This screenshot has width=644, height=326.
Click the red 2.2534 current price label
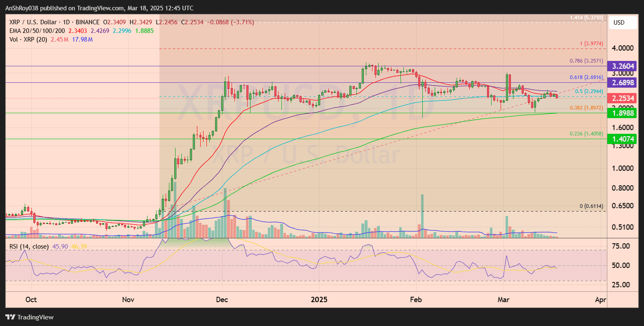(623, 98)
